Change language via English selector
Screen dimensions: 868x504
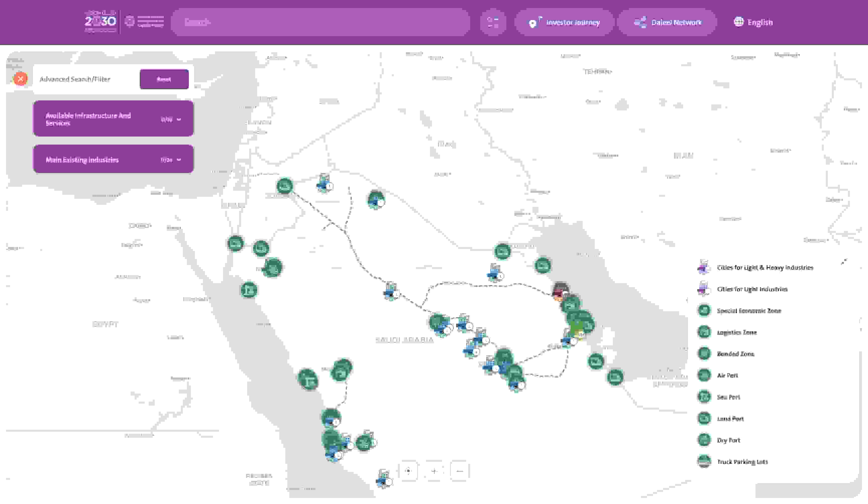[x=753, y=22]
